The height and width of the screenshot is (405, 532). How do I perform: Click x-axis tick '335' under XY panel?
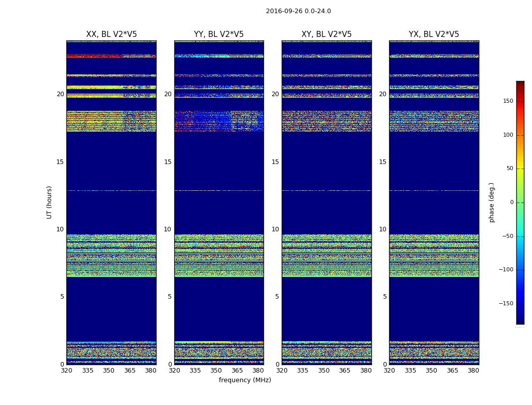(302, 371)
